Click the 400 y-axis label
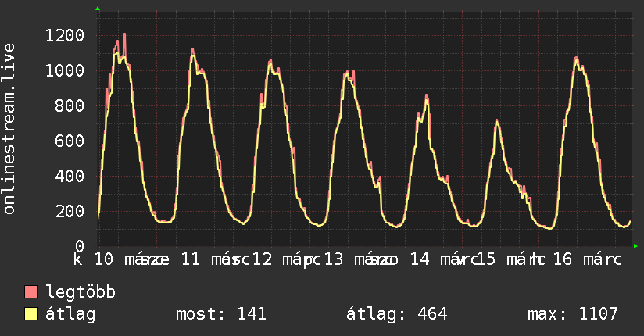This screenshot has width=644, height=336. pyautogui.click(x=70, y=177)
